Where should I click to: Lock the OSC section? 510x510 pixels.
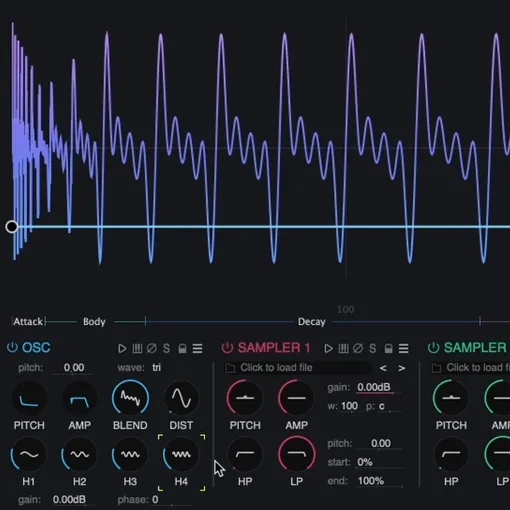[x=182, y=348]
